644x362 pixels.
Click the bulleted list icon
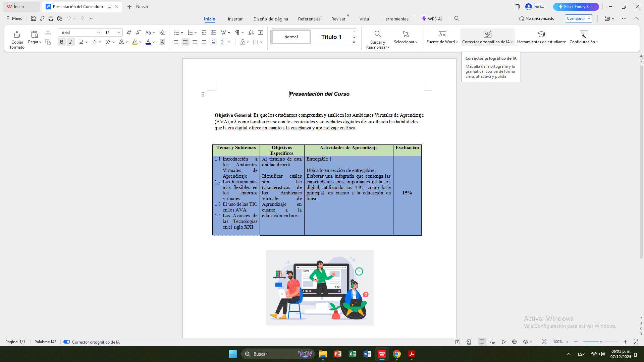176,33
